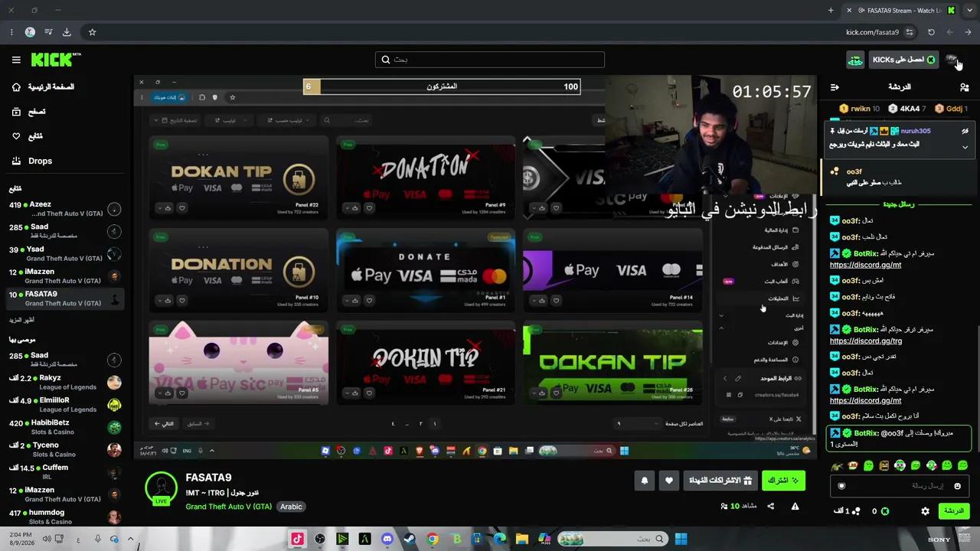Click the green chat send button
This screenshot has height=551, width=980.
[954, 511]
